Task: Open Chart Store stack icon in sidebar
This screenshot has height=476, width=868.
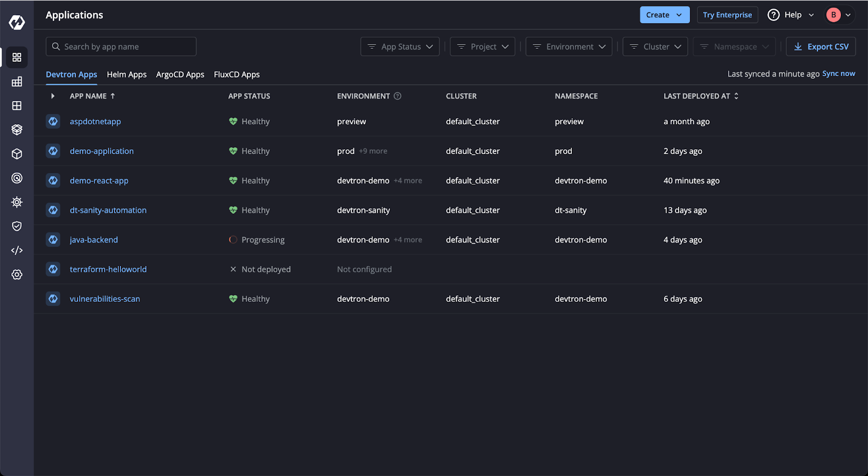Action: coord(17,130)
